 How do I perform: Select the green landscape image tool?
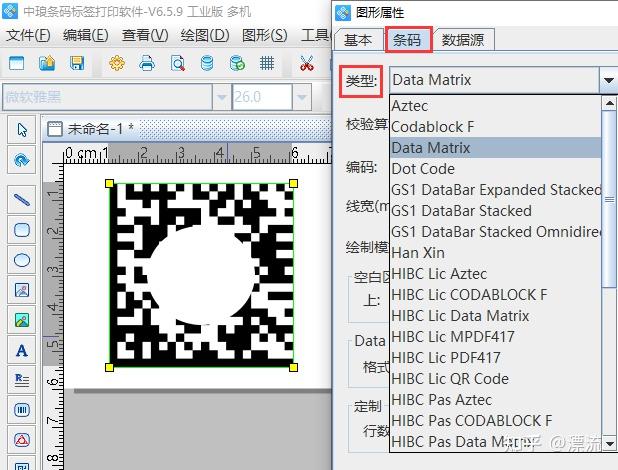pos(22,320)
